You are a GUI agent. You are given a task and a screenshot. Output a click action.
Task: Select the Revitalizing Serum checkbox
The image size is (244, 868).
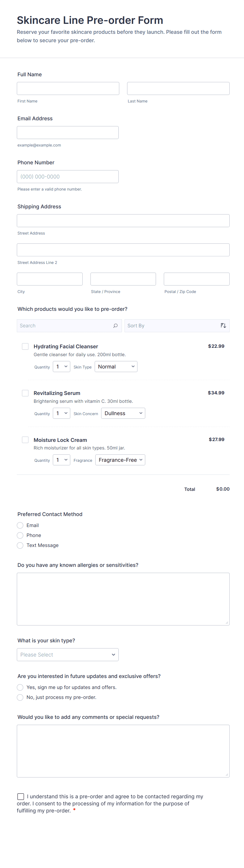point(25,393)
